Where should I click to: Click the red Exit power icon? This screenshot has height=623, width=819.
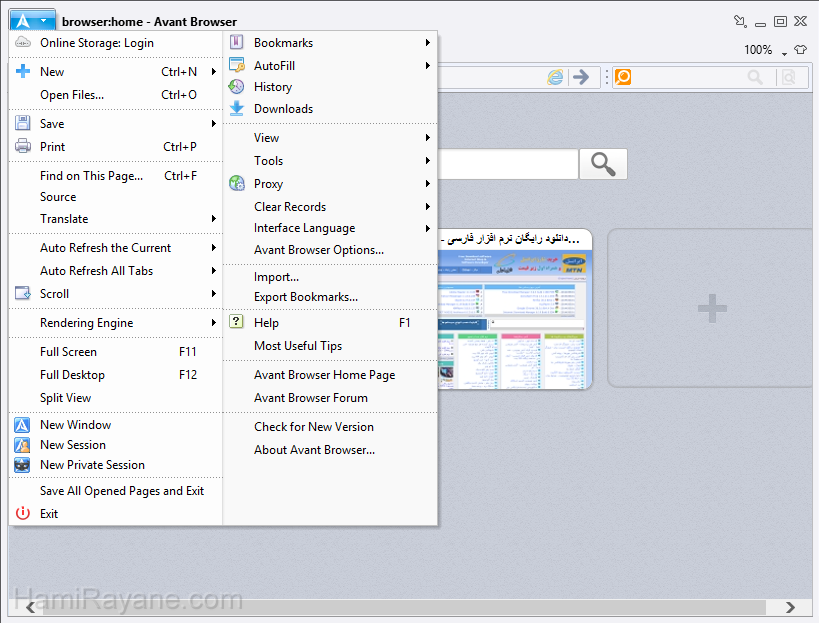[x=22, y=513]
